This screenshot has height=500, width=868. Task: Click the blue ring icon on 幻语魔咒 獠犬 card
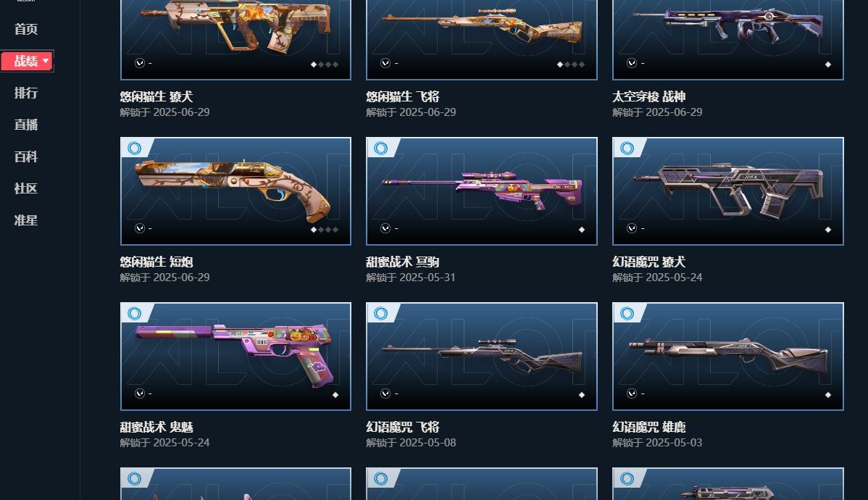tap(627, 149)
